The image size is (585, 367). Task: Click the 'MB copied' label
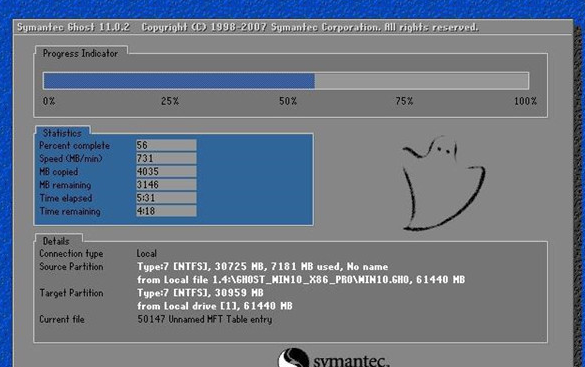[x=59, y=172]
